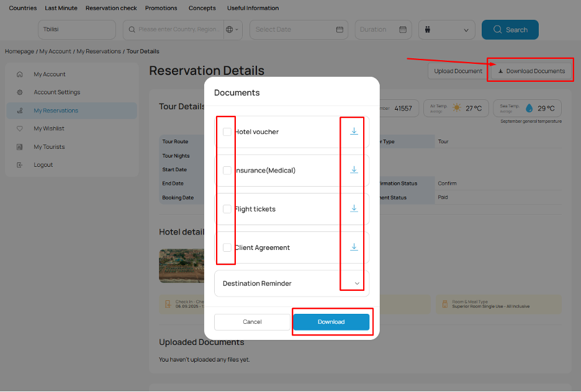Click the Download button in the Documents dialog
Screen dimensions: 581x392
(x=331, y=322)
